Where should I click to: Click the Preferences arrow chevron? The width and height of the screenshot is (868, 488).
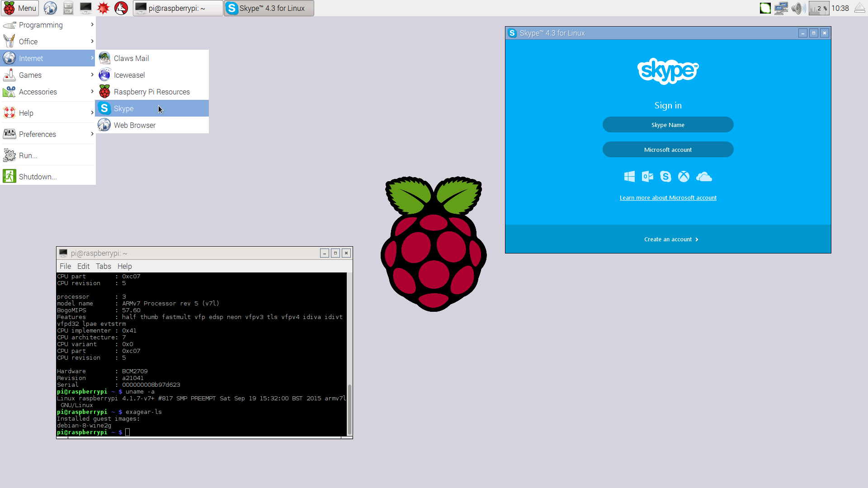coord(92,134)
